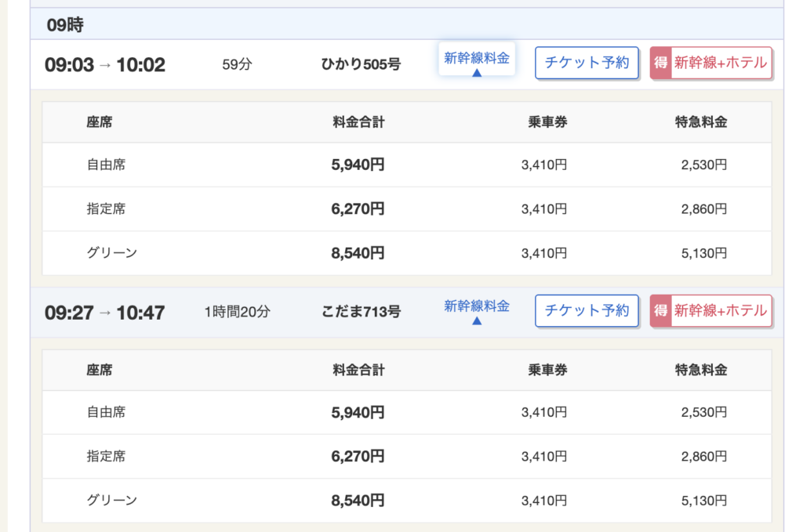This screenshot has height=532, width=803.
Task: Click 座席 header in こだま713号 table
Action: pos(100,370)
